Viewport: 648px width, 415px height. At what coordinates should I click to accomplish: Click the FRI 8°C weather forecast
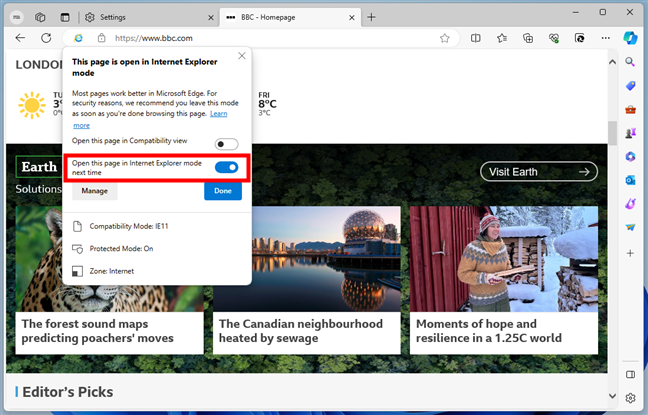click(x=267, y=104)
